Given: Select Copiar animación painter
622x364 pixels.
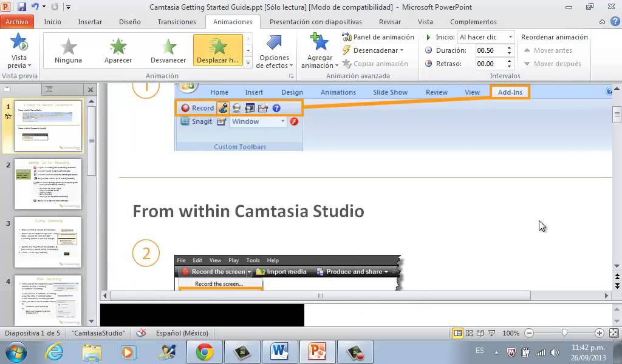Looking at the screenshot, I should click(375, 64).
